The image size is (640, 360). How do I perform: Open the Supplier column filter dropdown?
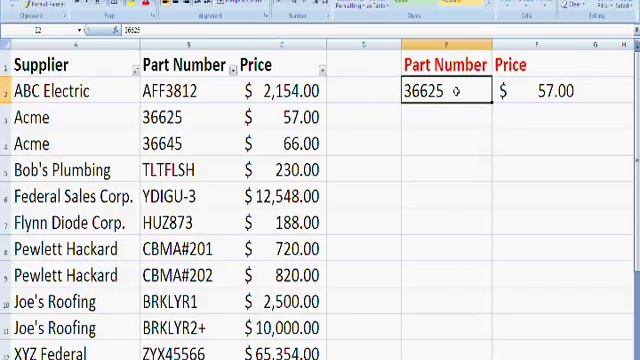(x=136, y=71)
